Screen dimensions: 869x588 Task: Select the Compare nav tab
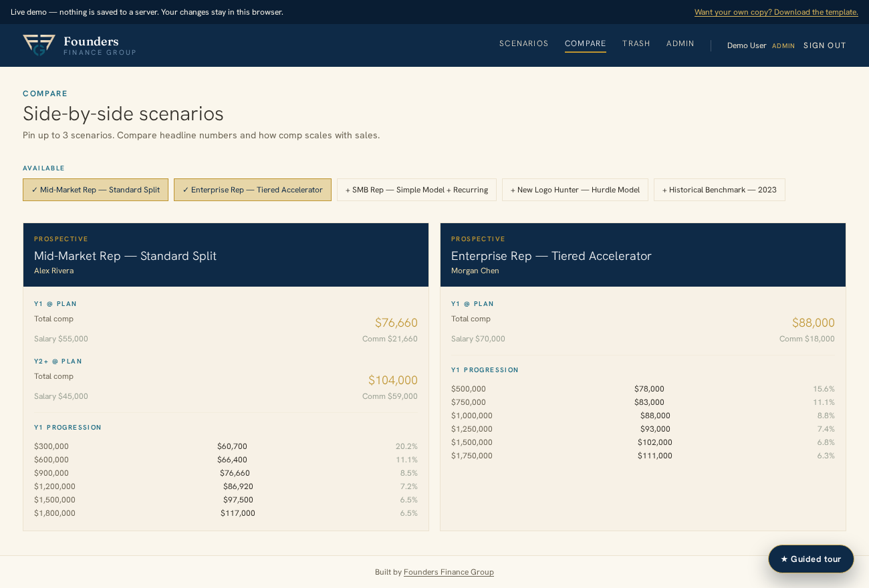[x=586, y=43]
